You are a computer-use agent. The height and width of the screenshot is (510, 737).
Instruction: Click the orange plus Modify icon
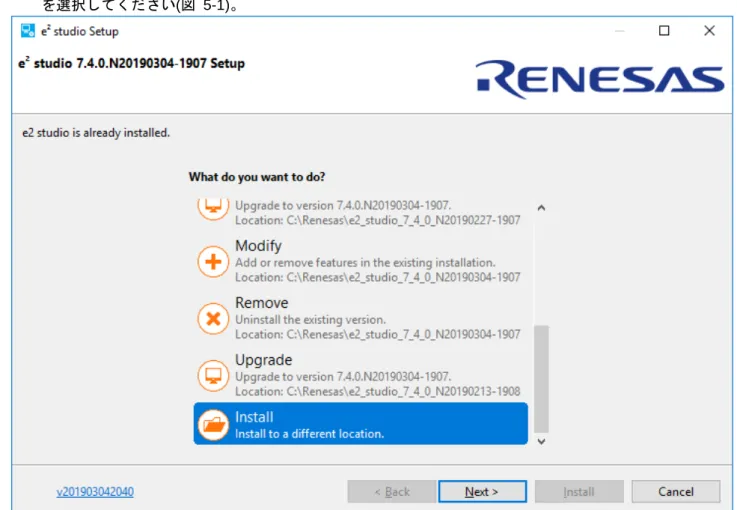tap(213, 262)
